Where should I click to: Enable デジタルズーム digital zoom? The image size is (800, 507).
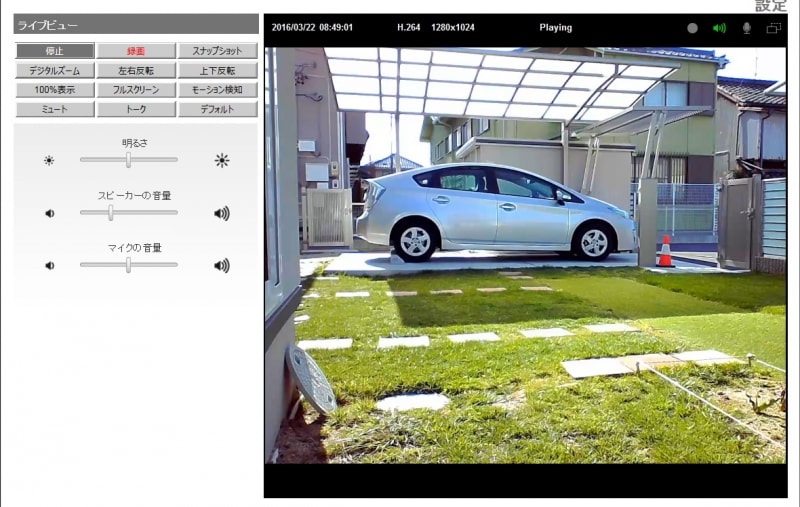pos(55,71)
